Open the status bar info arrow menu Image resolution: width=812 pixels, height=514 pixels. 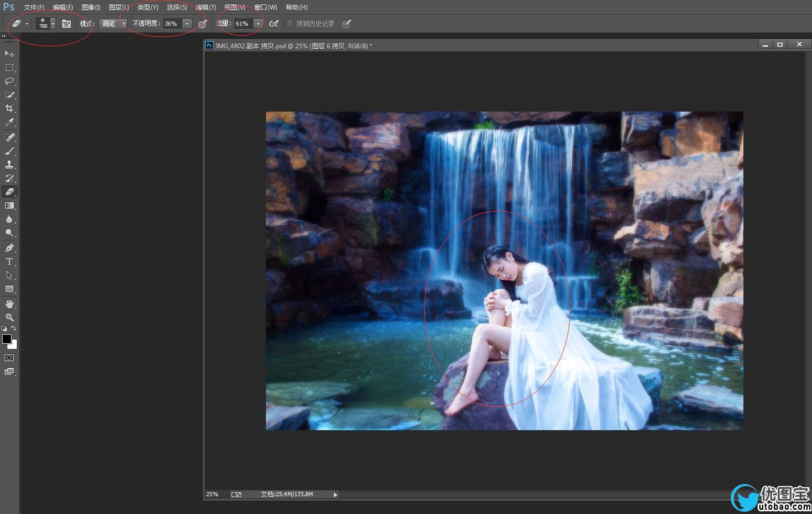[335, 495]
